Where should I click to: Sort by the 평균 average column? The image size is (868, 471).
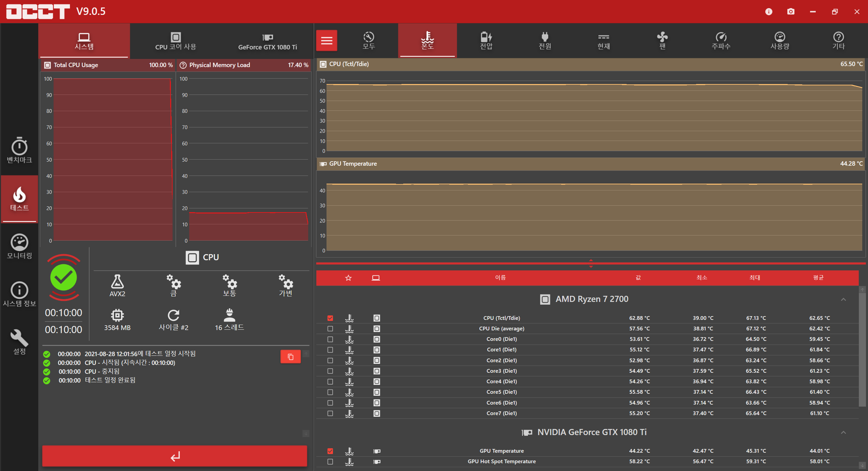[x=818, y=278]
